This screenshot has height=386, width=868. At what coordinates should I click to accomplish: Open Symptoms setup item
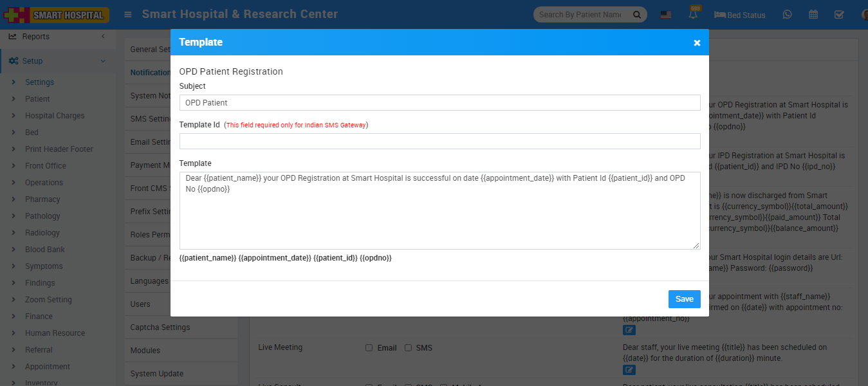coord(44,266)
